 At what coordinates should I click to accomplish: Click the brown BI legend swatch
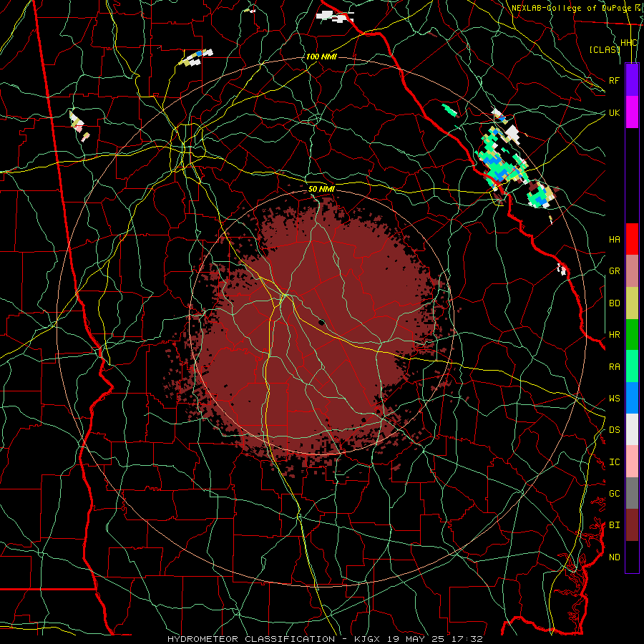(632, 525)
